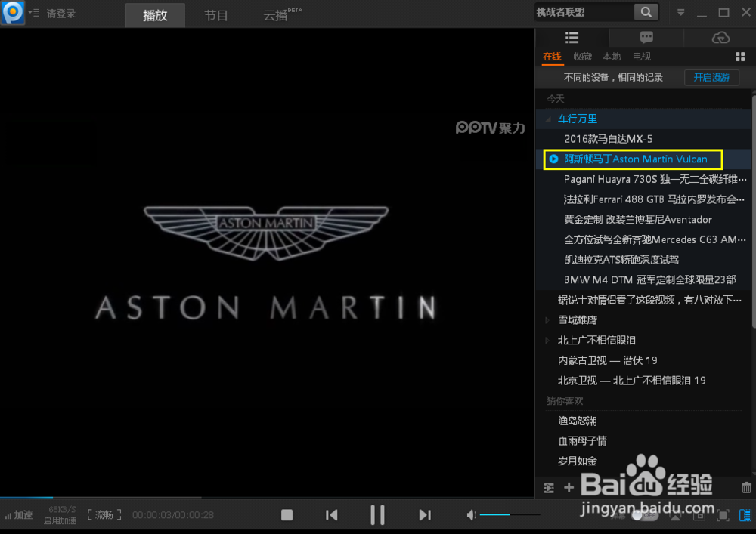
Task: Play Pagani Huayra 730S video
Action: 655,180
